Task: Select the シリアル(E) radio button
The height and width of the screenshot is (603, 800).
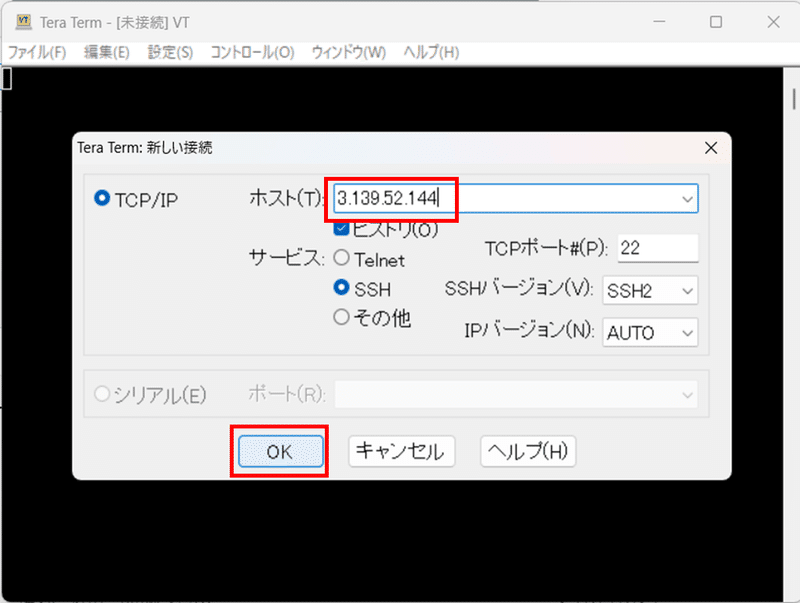Action: (102, 394)
